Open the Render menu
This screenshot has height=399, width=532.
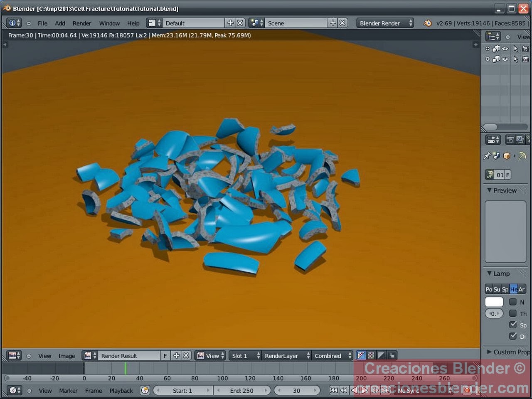pos(81,23)
